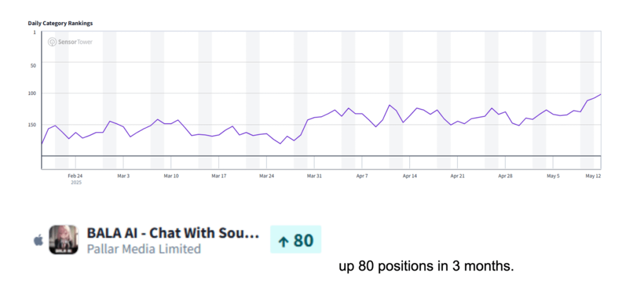Image resolution: width=644 pixels, height=299 pixels.
Task: Select the May 12 axis date
Action: pyautogui.click(x=593, y=176)
